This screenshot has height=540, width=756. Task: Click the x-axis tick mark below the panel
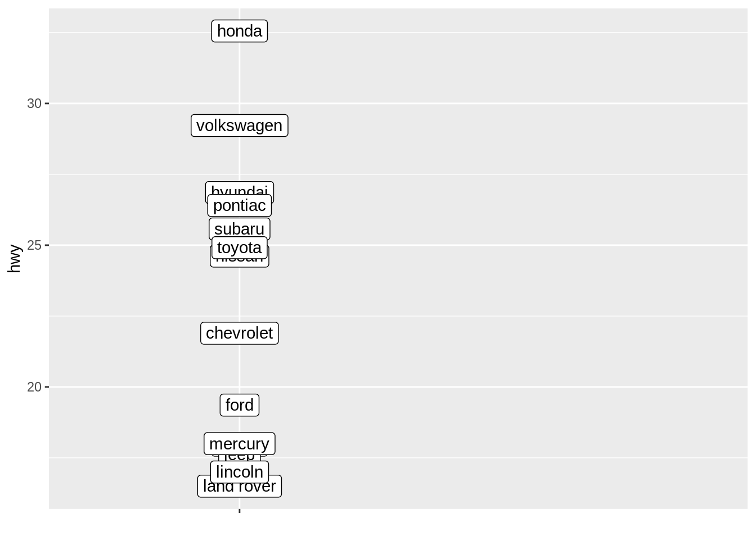(x=240, y=511)
